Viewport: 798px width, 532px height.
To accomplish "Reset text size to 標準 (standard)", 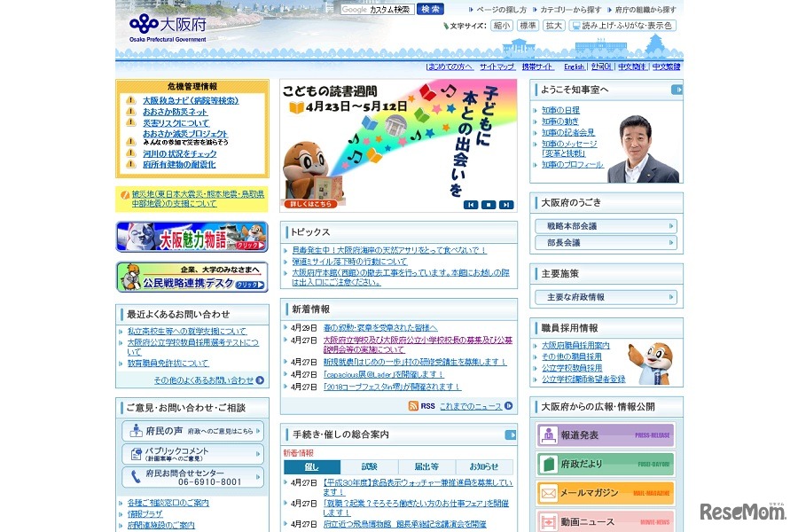I will (528, 26).
